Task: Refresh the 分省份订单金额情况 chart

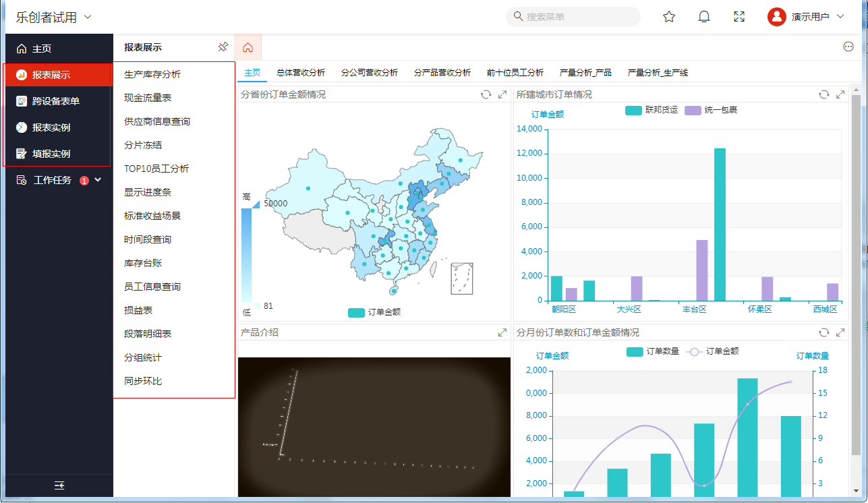Action: [486, 95]
